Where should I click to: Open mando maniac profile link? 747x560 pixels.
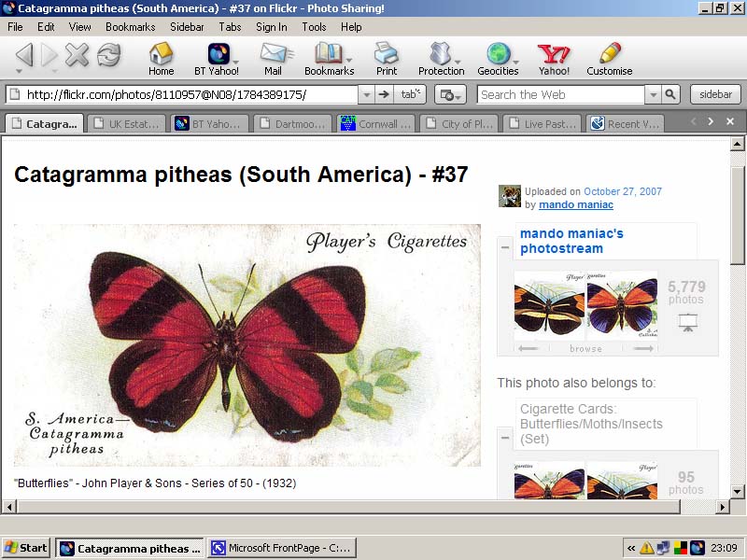(x=576, y=204)
